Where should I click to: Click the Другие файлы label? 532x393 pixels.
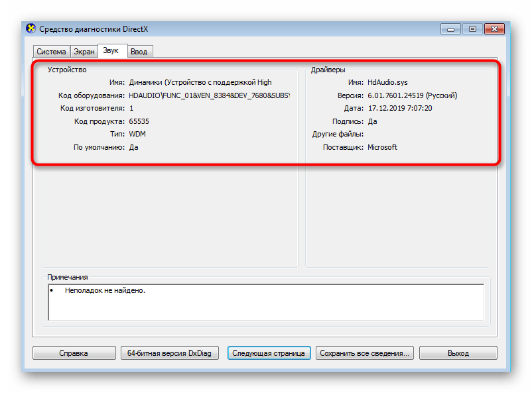click(x=338, y=135)
